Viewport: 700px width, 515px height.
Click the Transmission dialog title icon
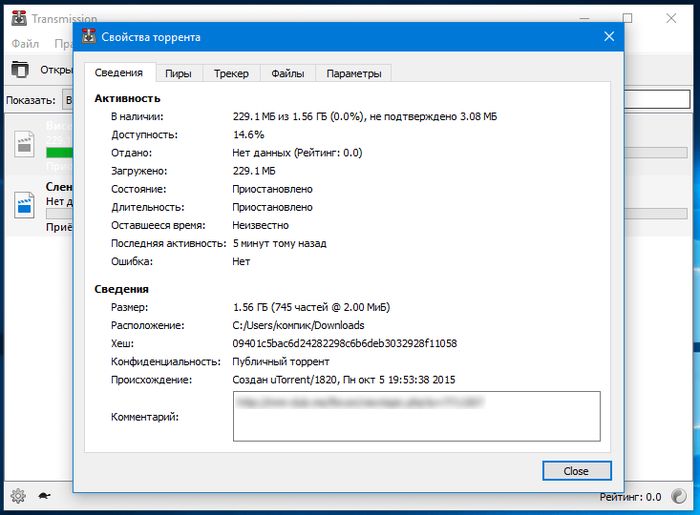pyautogui.click(x=90, y=37)
